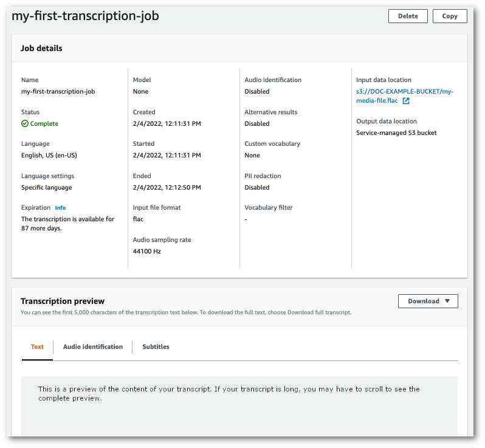Click the English, US (en-US) language value
485x448 pixels.
click(x=49, y=156)
